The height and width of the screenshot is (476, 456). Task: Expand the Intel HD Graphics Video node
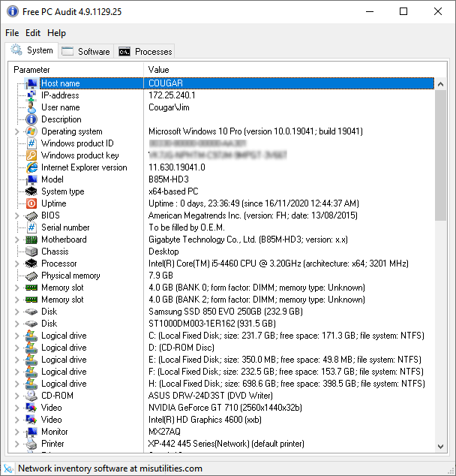(17, 420)
